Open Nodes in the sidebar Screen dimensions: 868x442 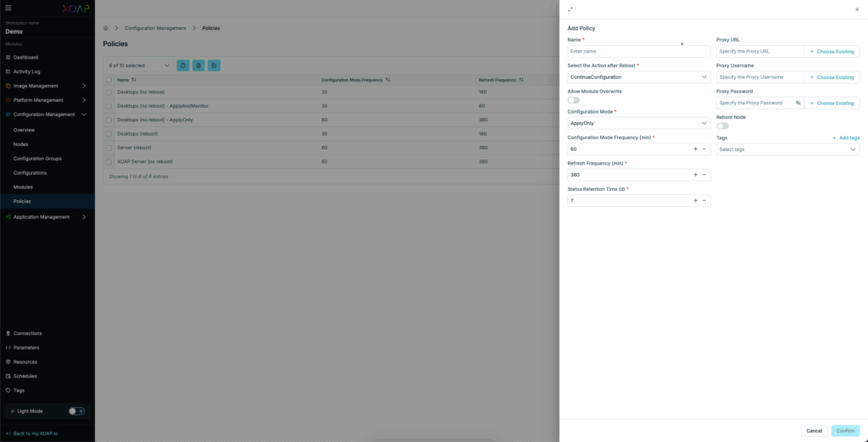(21, 144)
